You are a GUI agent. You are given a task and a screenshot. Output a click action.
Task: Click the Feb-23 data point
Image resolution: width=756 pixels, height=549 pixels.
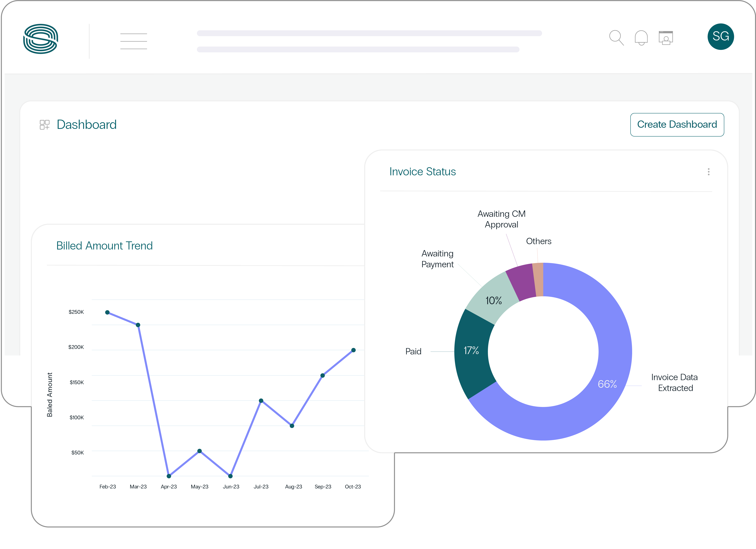click(107, 312)
